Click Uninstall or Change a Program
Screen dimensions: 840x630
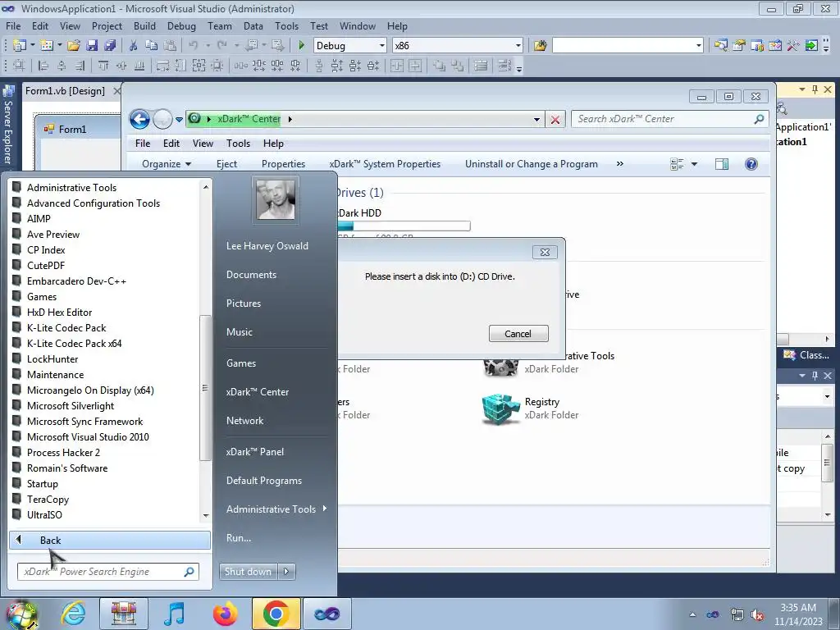click(532, 164)
